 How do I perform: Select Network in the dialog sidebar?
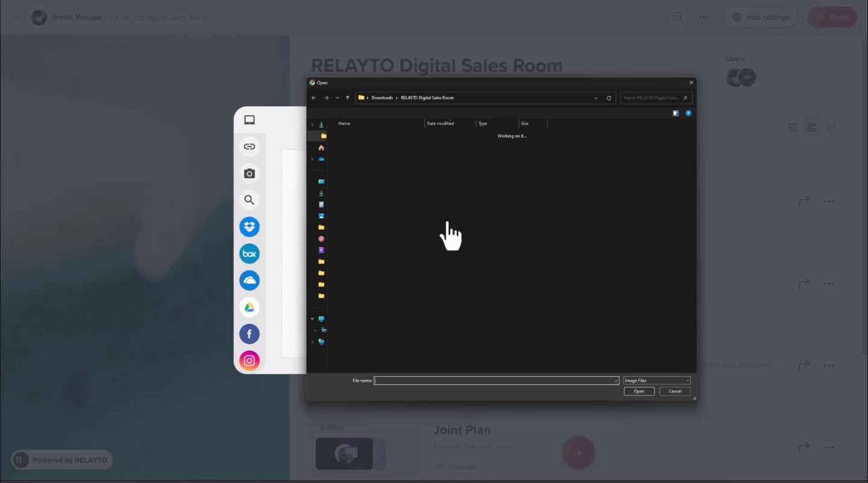(321, 341)
